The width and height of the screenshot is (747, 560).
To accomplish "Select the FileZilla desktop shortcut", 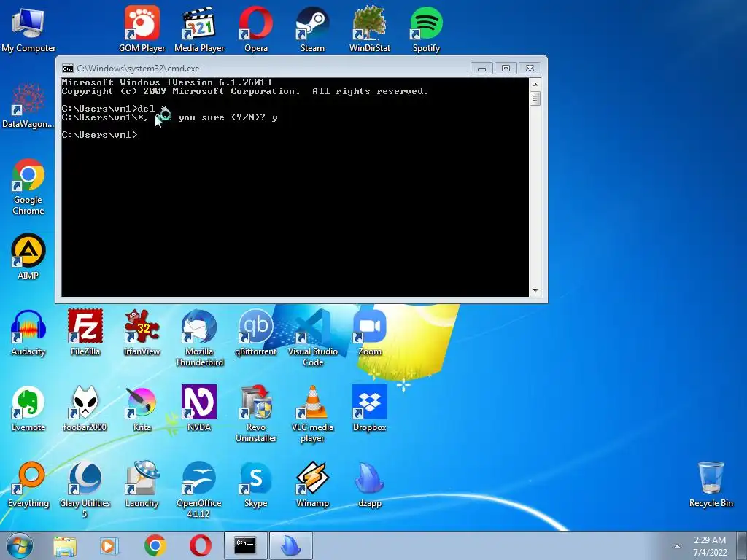I will pos(85,333).
